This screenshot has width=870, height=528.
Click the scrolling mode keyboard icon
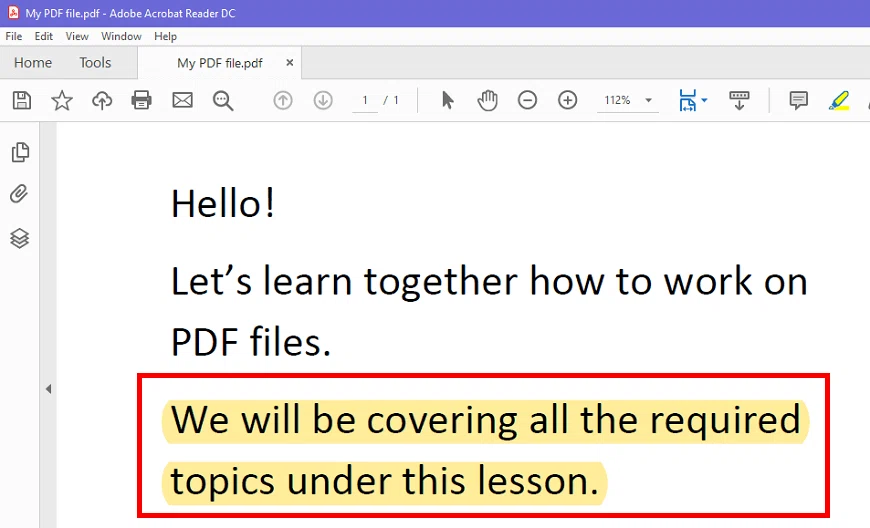[x=739, y=100]
